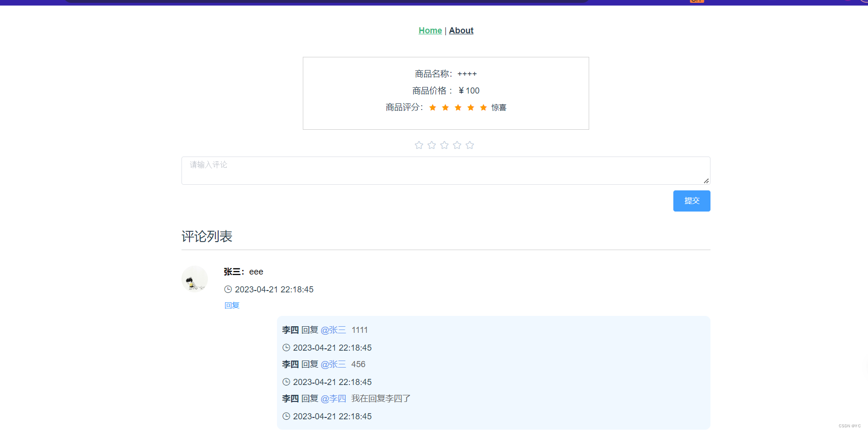Click 张三's profile avatar image
The height and width of the screenshot is (432, 868).
point(194,279)
